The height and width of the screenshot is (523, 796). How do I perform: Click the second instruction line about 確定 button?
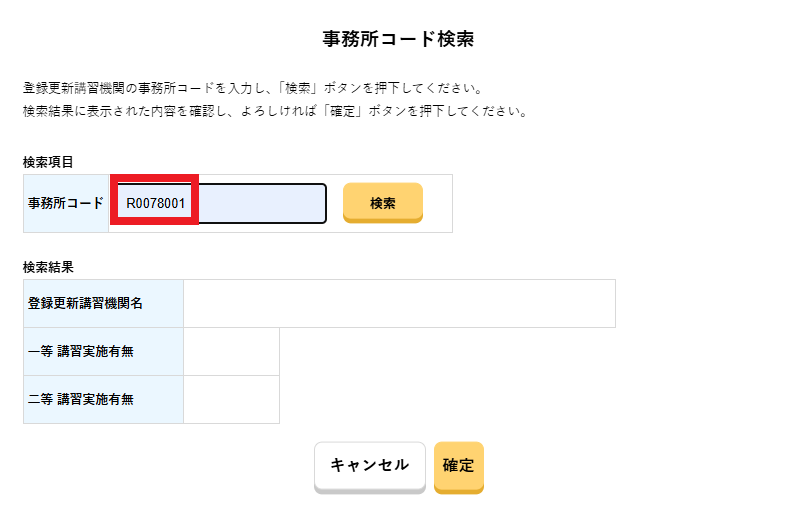(x=274, y=110)
